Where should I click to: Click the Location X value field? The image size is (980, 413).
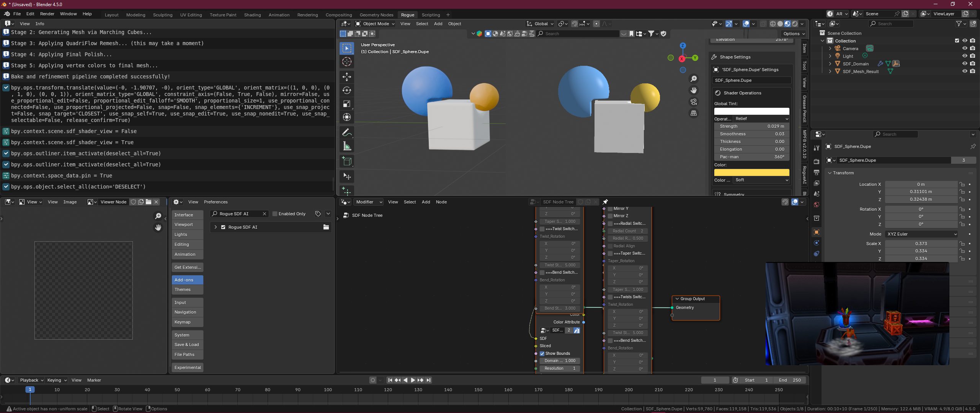[921, 184]
